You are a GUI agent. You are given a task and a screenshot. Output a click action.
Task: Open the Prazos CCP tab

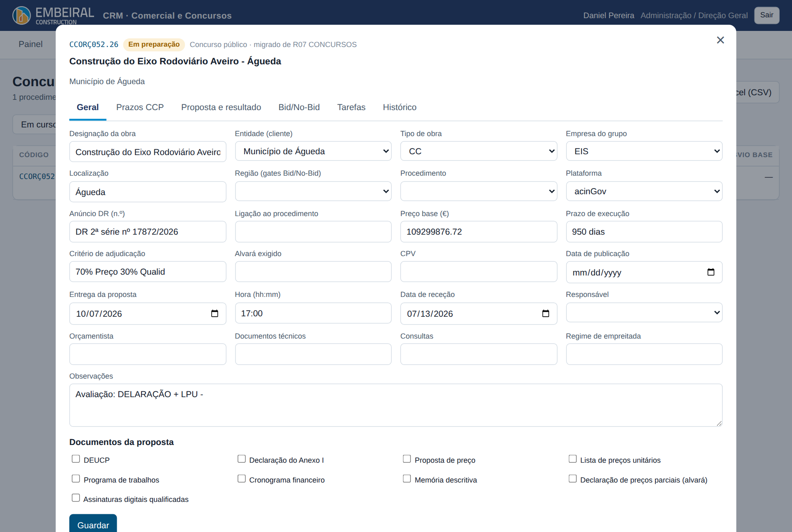point(140,107)
